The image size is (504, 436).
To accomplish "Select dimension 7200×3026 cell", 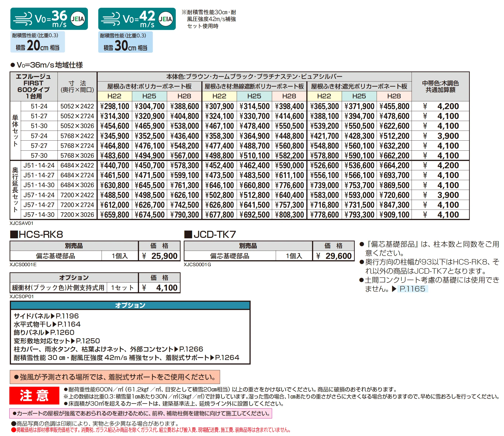I will point(77,215).
